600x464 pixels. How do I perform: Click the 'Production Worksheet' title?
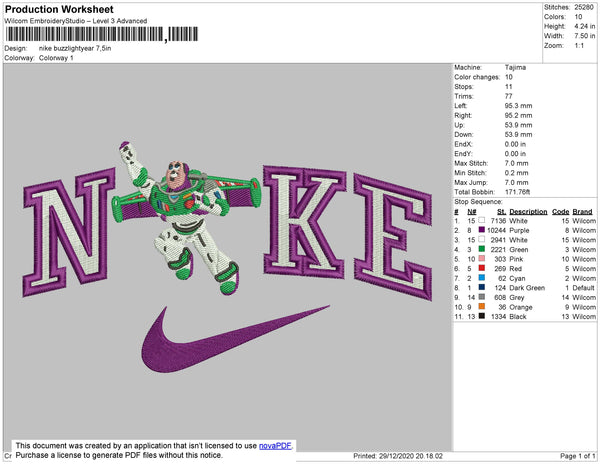[59, 9]
